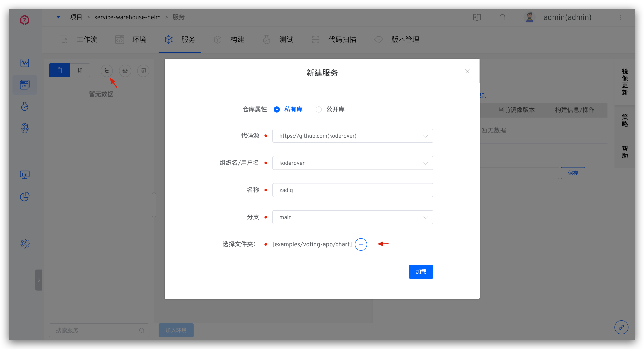Select the service list clipboard view button
Viewport: 644px width, 349px height.
coord(59,71)
